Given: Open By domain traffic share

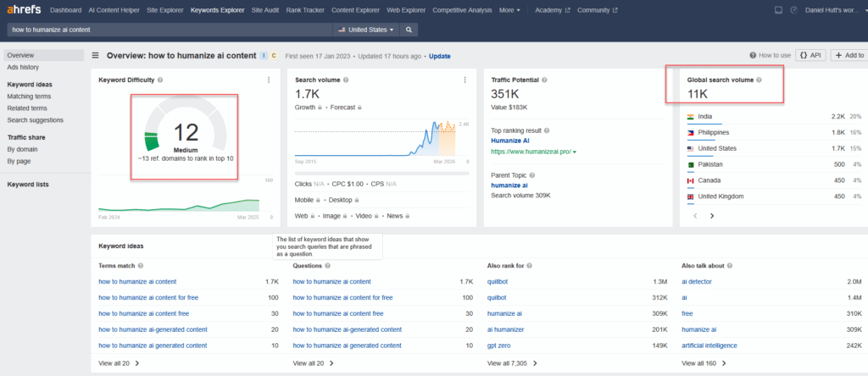Looking at the screenshot, I should coord(22,149).
